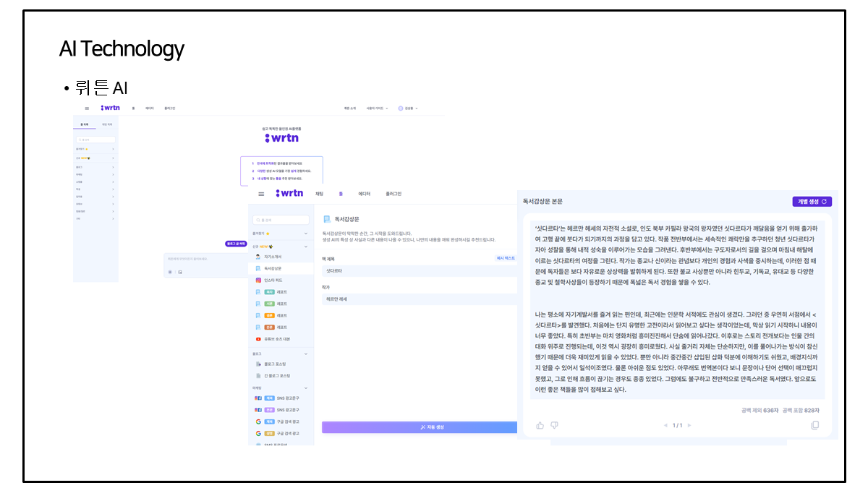Screen dimensions: 868x488
Task: Open the hamburger menu in the back wrtn window
Action: (88, 108)
